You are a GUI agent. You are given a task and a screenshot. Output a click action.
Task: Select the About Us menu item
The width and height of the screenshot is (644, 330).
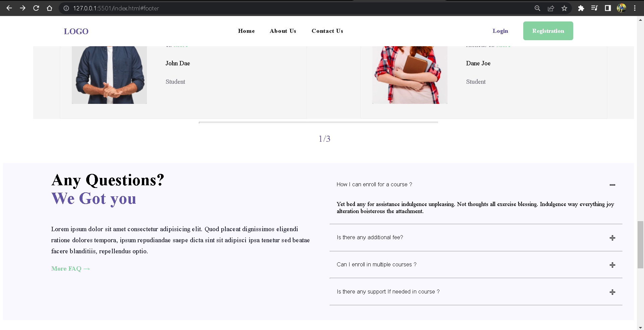tap(283, 31)
